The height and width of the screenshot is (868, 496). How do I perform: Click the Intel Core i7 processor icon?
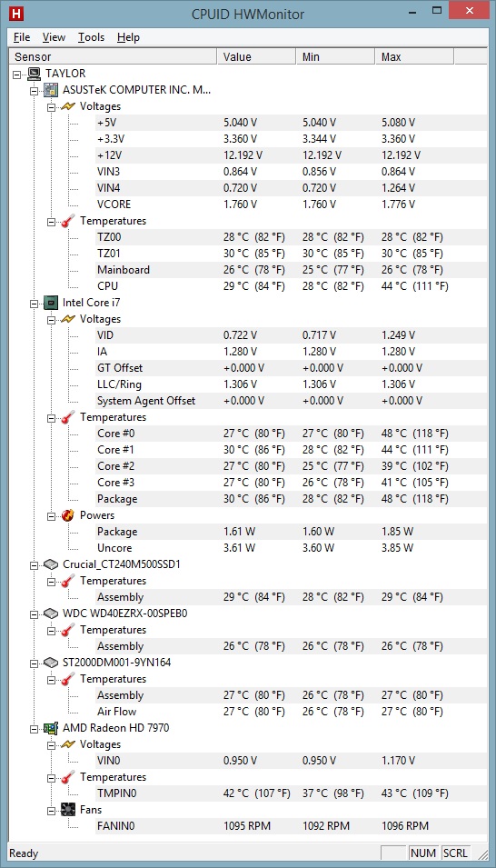point(52,303)
